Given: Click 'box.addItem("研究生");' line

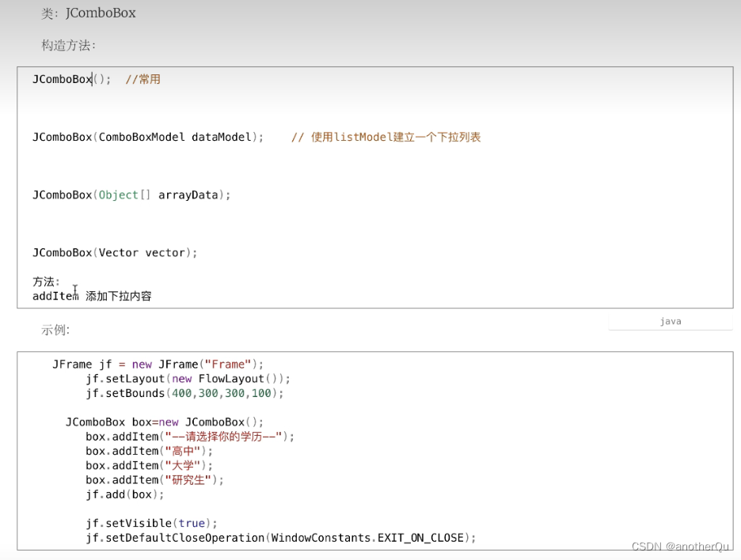Looking at the screenshot, I should tap(154, 480).
